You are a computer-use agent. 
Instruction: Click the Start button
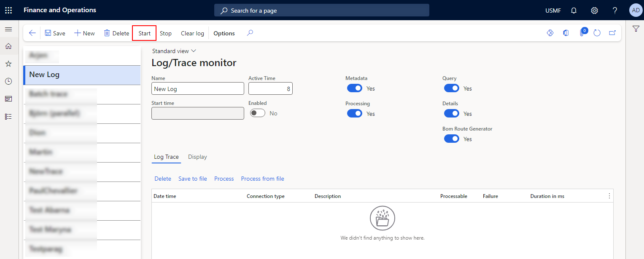pyautogui.click(x=144, y=33)
